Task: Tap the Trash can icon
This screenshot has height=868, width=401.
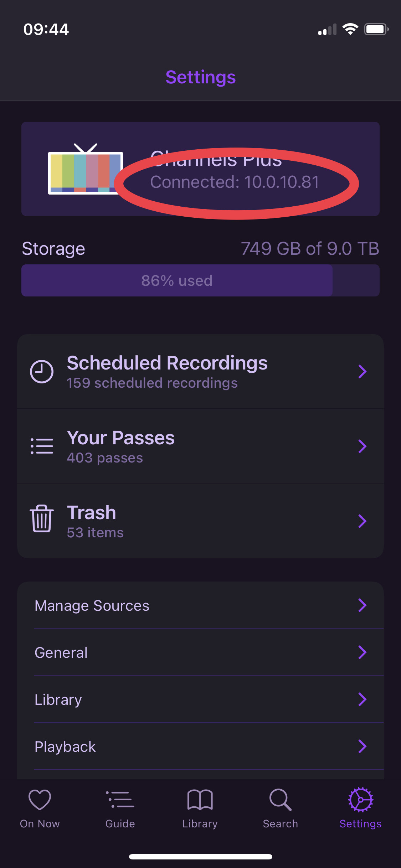Action: click(42, 519)
